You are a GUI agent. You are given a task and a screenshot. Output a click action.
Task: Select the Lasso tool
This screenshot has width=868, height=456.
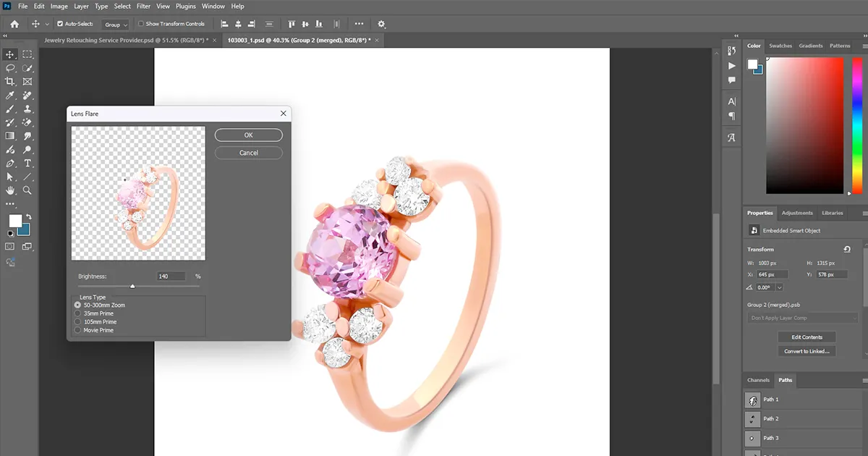[10, 68]
